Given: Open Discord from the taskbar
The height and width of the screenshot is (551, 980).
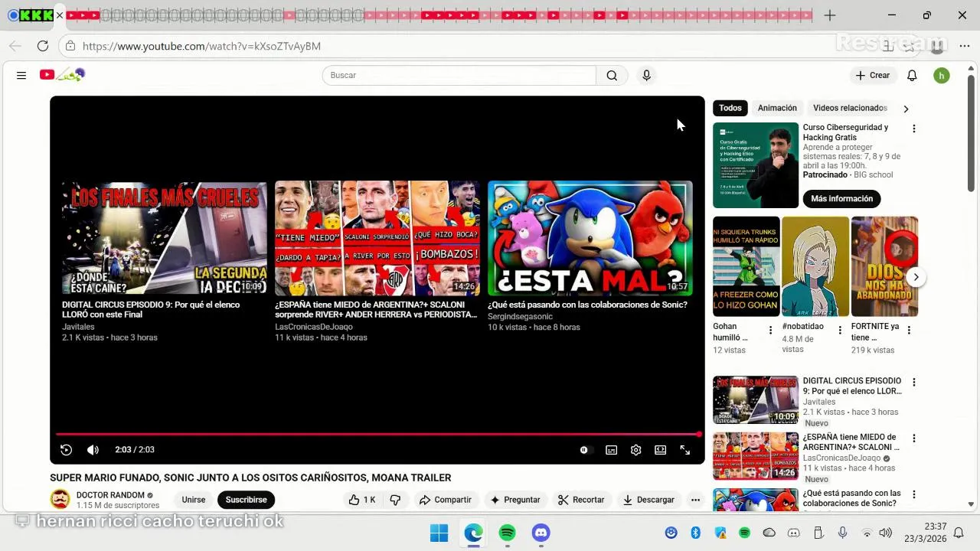Looking at the screenshot, I should pos(541,533).
